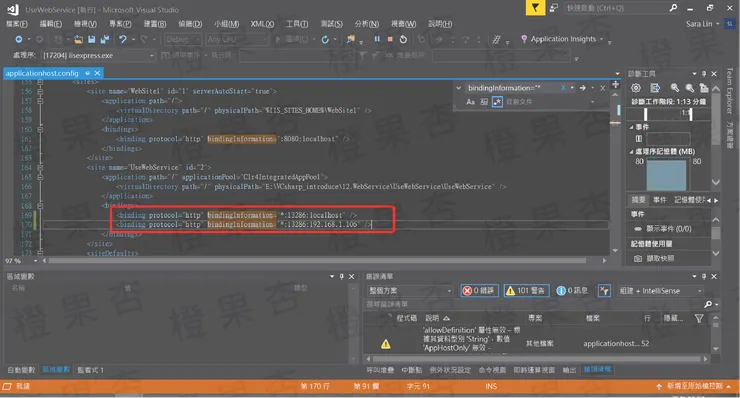The image size is (740, 398).
Task: Open the Debug configuration dropdown
Action: [x=183, y=39]
